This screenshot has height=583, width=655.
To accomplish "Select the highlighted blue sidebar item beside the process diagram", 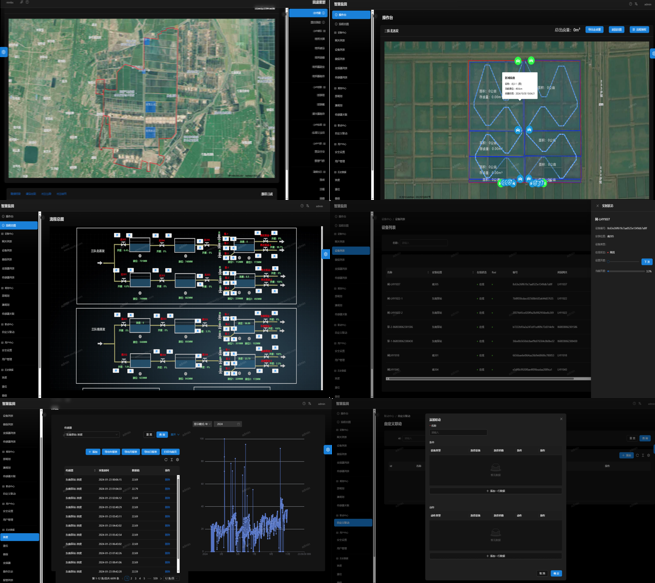I will click(x=19, y=226).
